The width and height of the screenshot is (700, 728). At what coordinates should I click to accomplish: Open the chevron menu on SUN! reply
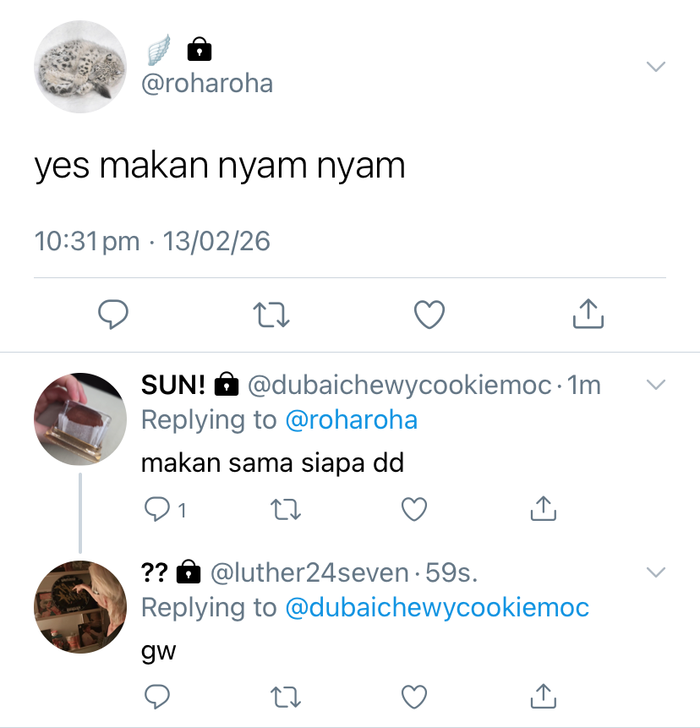pyautogui.click(x=656, y=385)
